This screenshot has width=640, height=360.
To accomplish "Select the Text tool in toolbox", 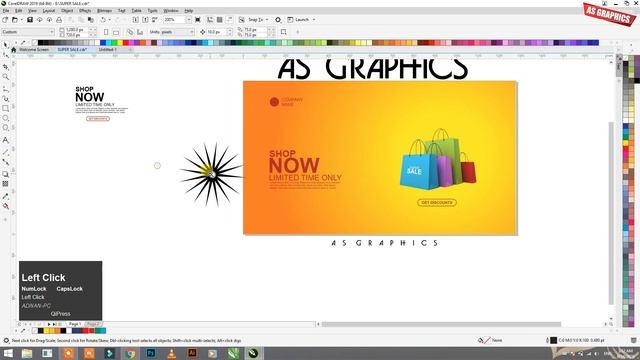I will pos(5,140).
